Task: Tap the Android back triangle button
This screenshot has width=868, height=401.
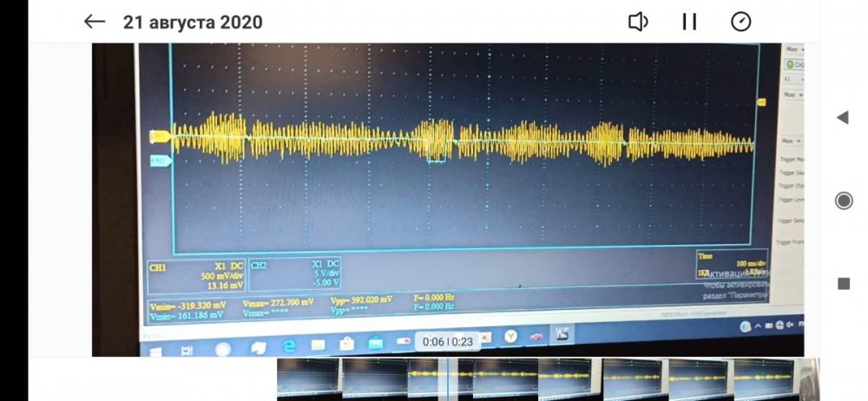Action: pyautogui.click(x=843, y=117)
